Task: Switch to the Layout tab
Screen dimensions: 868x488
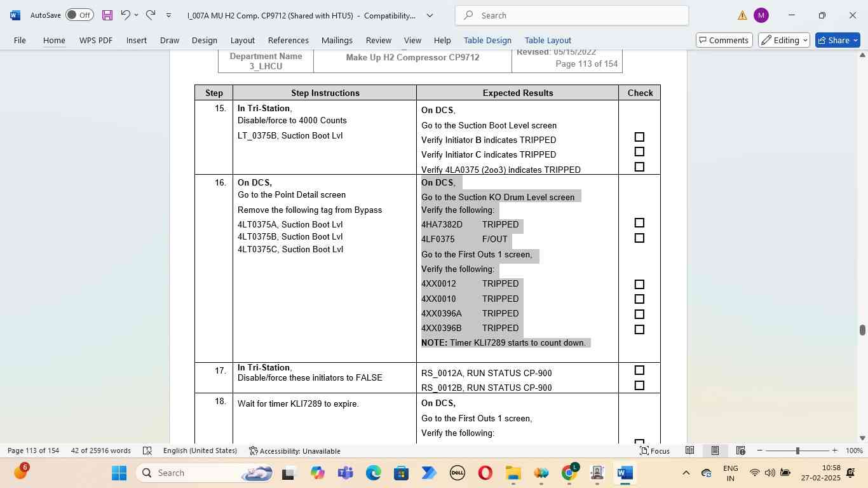Action: 242,40
